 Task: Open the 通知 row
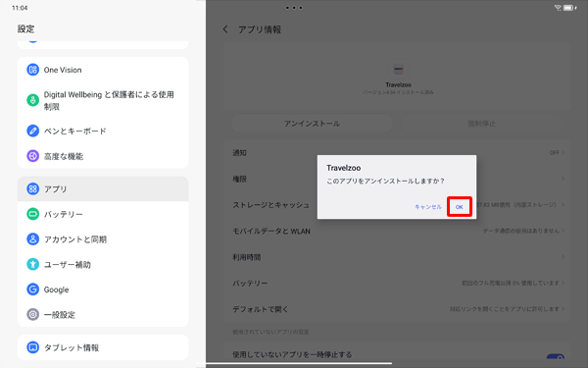[x=398, y=152]
